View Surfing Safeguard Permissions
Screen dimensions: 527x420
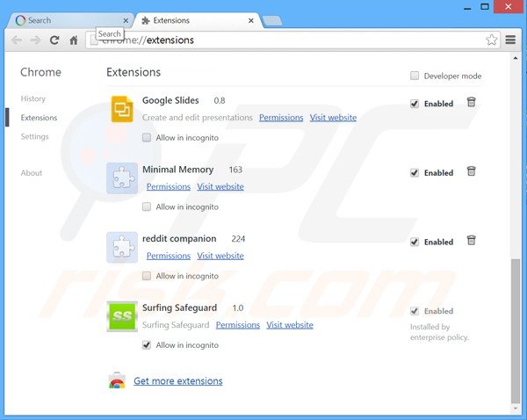(x=238, y=325)
